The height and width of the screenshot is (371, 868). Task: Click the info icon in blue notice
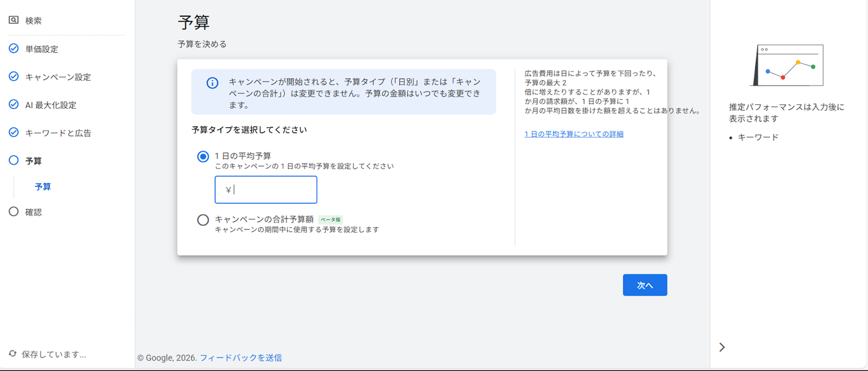point(212,83)
